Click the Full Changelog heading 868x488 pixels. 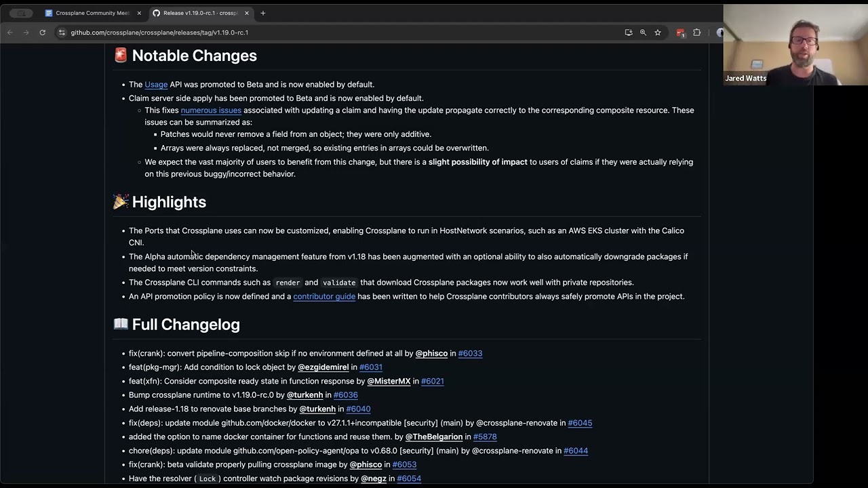pyautogui.click(x=186, y=325)
